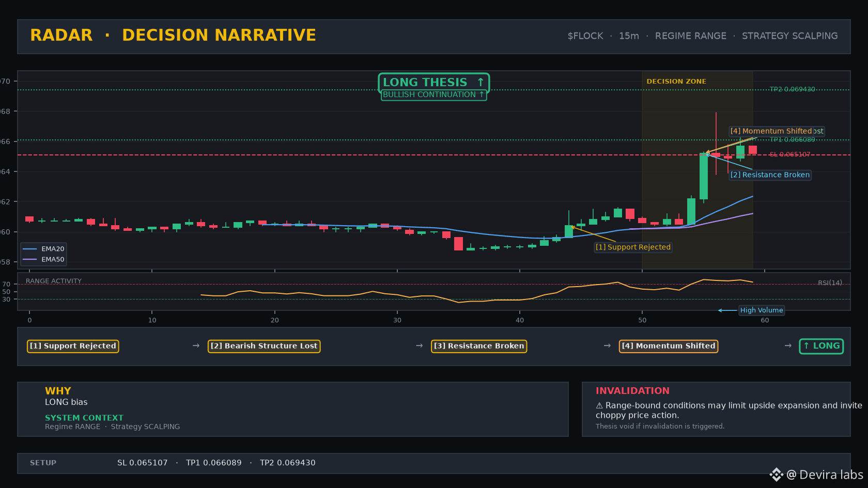The height and width of the screenshot is (488, 868).
Task: Click the DECISION ZONE label
Action: pos(676,82)
